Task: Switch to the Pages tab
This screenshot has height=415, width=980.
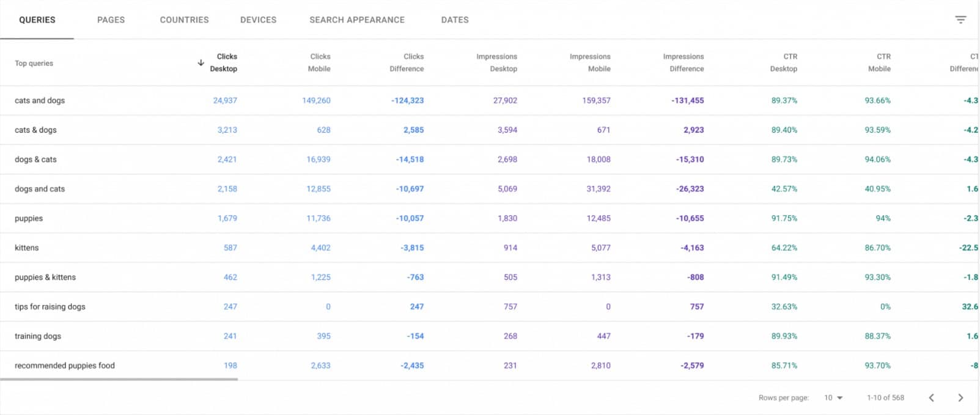Action: coord(111,20)
